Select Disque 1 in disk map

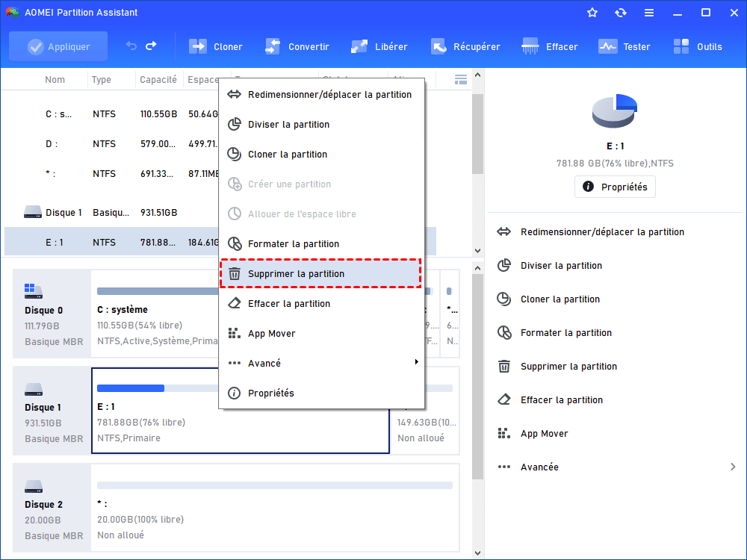52,411
